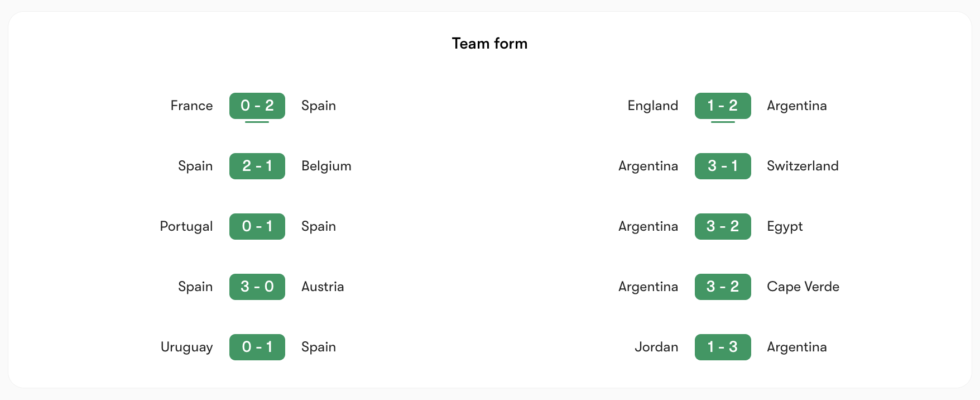Open the Spain 3 - 0 Austria score badge
Screen dimensions: 980x400
tap(257, 287)
